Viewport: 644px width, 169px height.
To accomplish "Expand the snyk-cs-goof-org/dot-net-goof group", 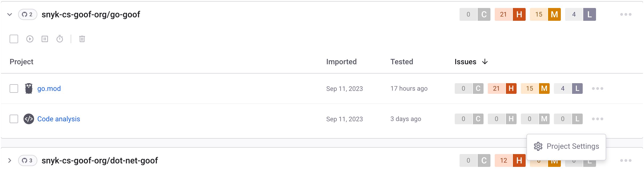I will pyautogui.click(x=9, y=160).
